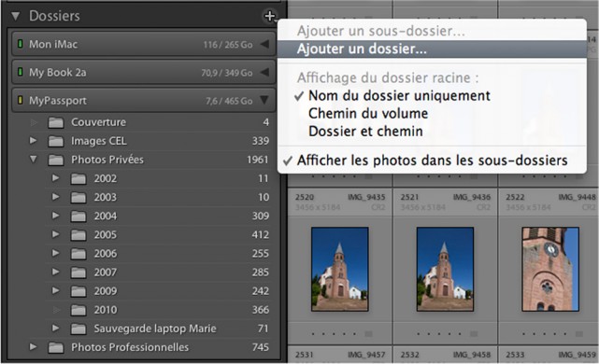Click the Couverture folder icon
Image resolution: width=599 pixels, height=364 pixels.
point(56,122)
